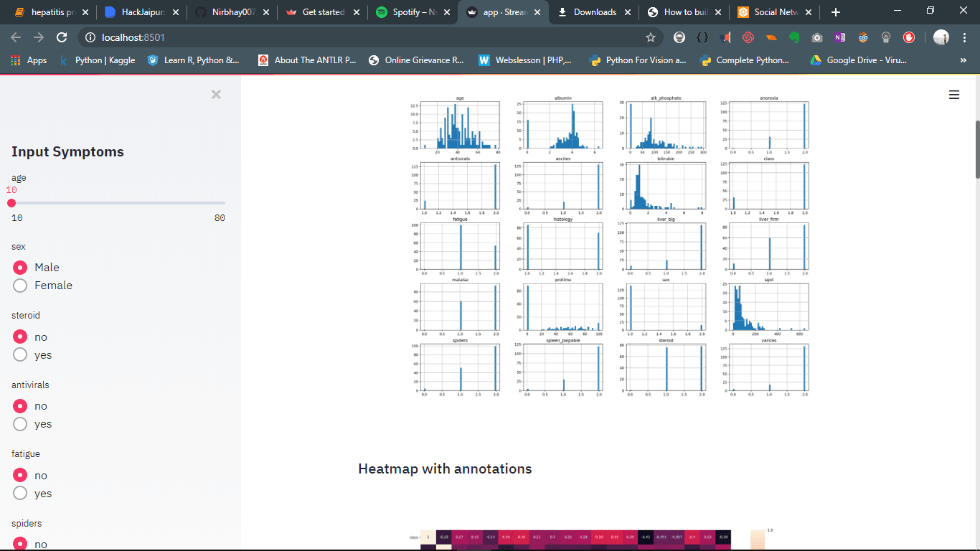This screenshot has width=980, height=551.
Task: Open the Apps bookmarks grid
Action: (x=29, y=60)
